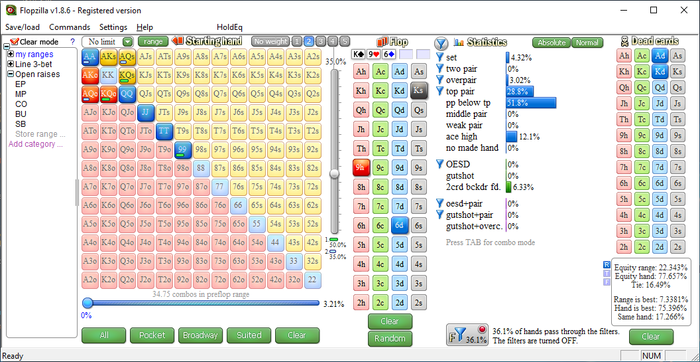This screenshot has height=362, width=700.
Task: Toggle the filter funnel for set
Action: (440, 58)
